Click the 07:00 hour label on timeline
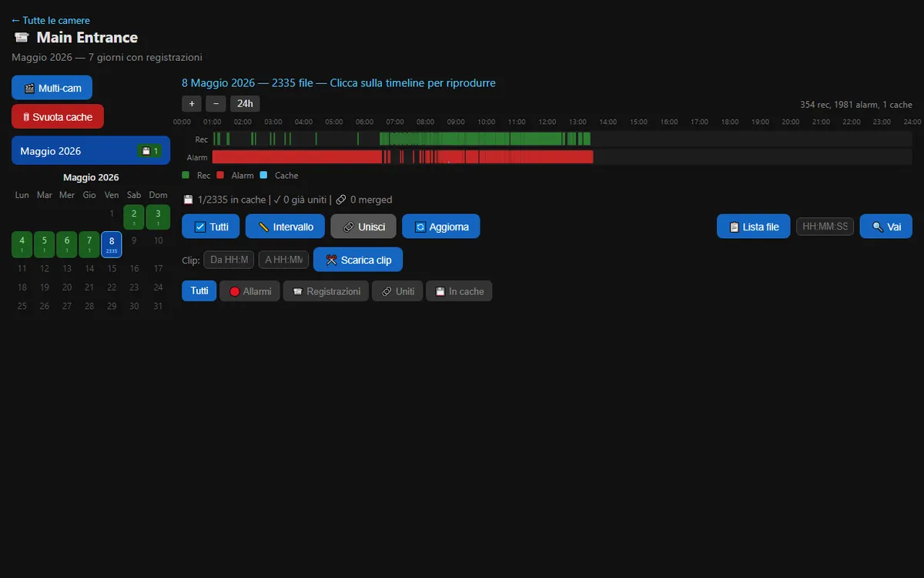The image size is (924, 578). [x=395, y=122]
